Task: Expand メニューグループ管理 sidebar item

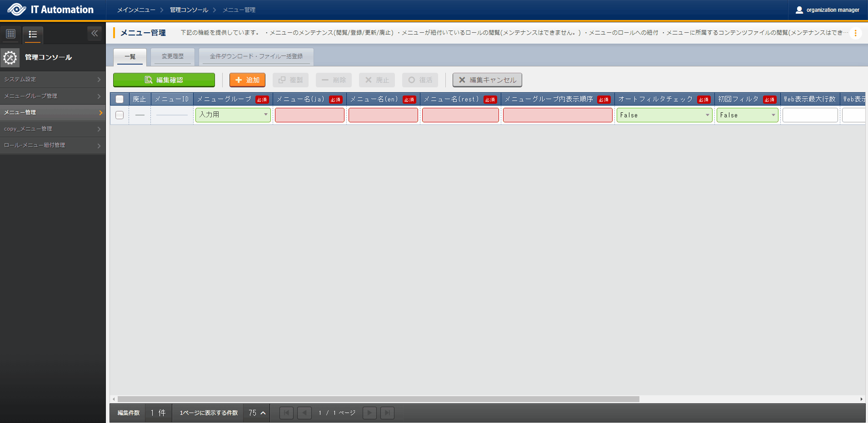Action: coord(53,96)
